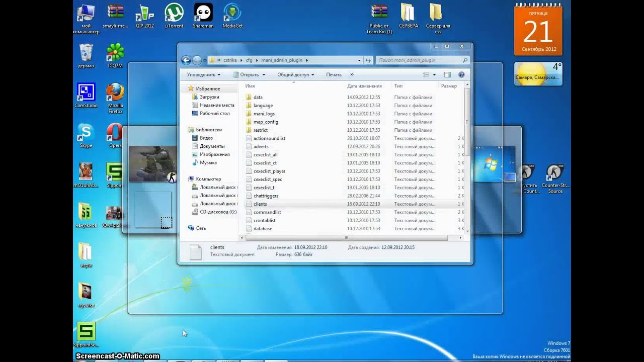
Task: Select the Mozilla Firefox desktop icon
Action: 115,98
